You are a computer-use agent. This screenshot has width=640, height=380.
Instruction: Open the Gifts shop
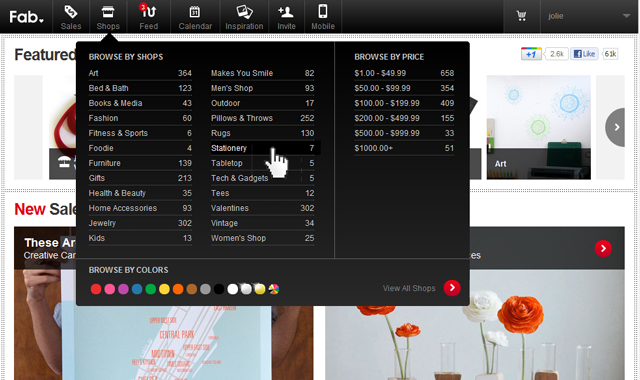140,178
